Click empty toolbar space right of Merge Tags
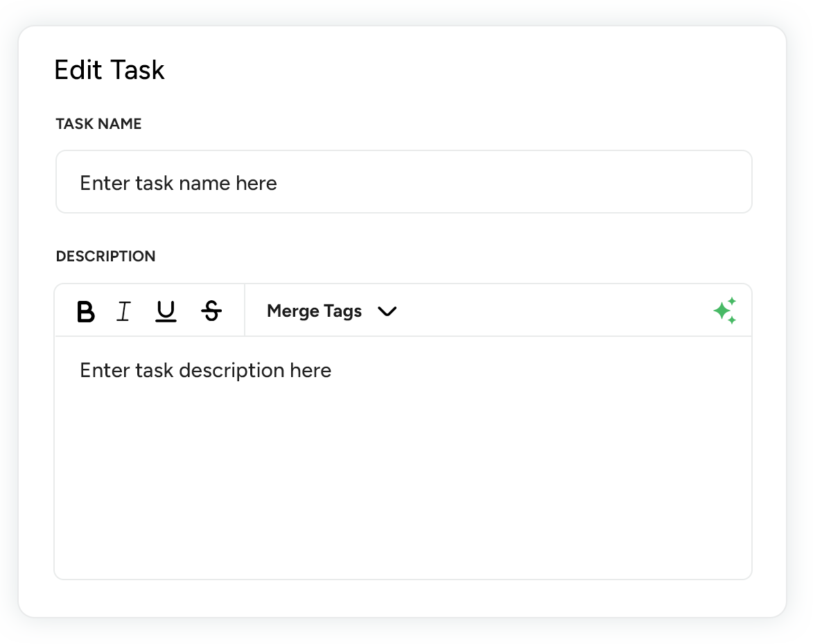The width and height of the screenshot is (813, 644). (554, 311)
